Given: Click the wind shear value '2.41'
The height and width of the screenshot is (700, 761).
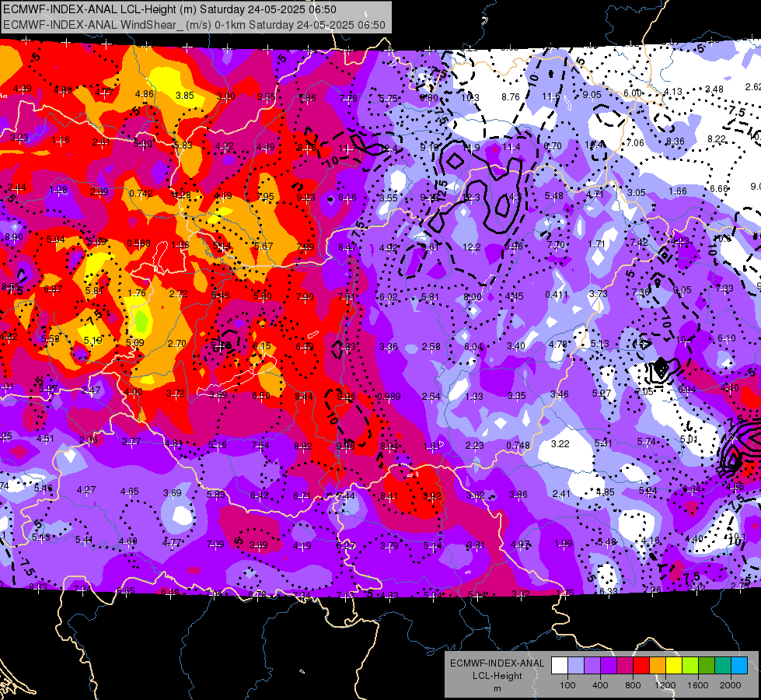Looking at the screenshot, I should coord(561,494).
